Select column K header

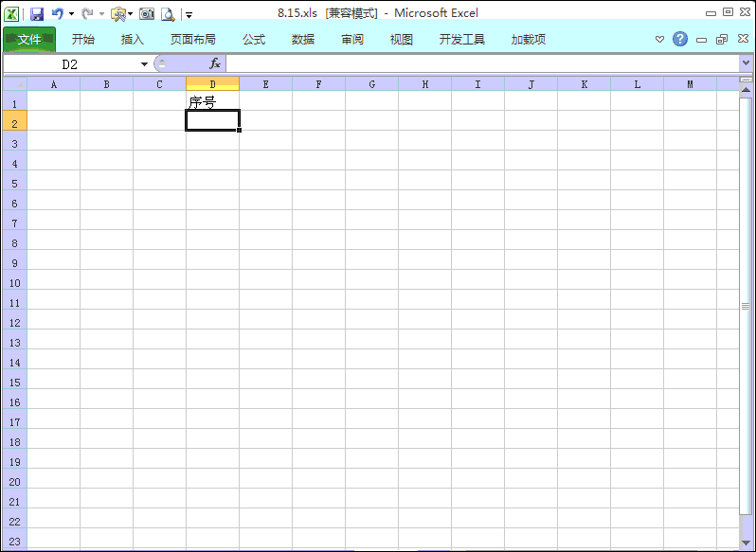click(x=584, y=84)
